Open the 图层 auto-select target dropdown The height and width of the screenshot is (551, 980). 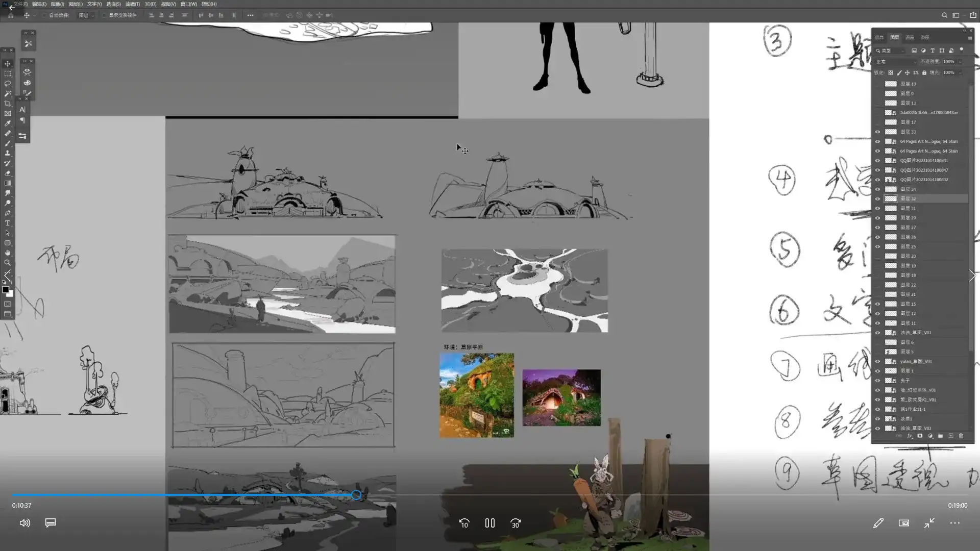(x=86, y=15)
